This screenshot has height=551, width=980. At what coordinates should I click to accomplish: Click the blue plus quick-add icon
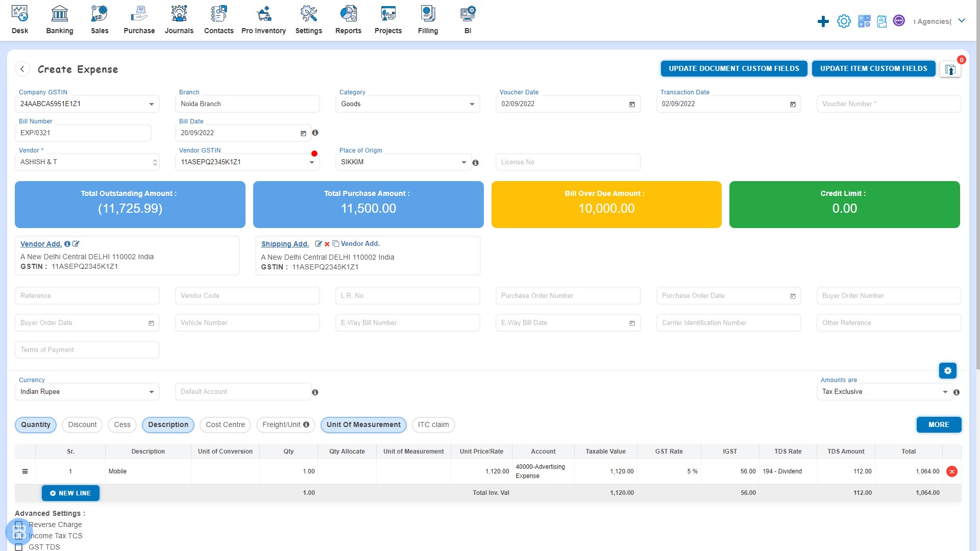click(x=823, y=21)
